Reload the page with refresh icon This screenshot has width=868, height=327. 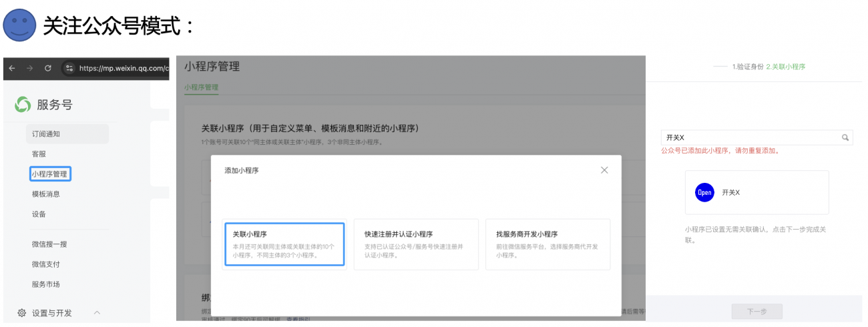(47, 68)
